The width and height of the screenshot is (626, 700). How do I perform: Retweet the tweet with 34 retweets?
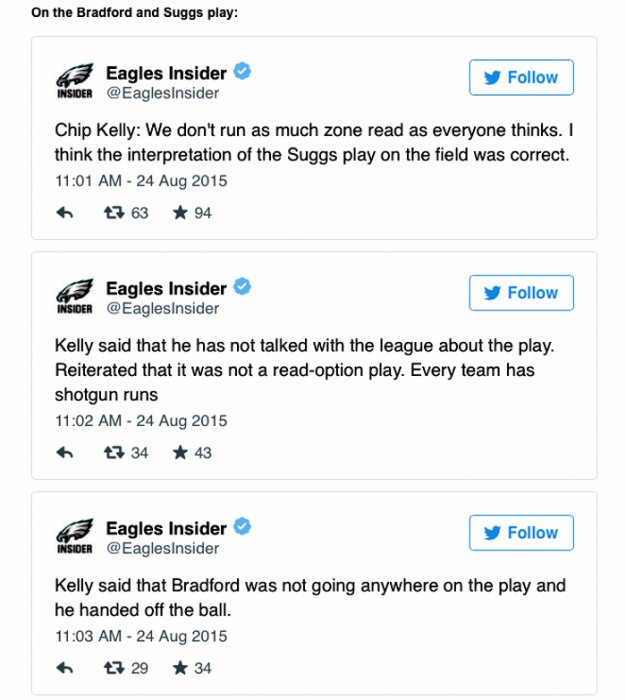tap(114, 453)
